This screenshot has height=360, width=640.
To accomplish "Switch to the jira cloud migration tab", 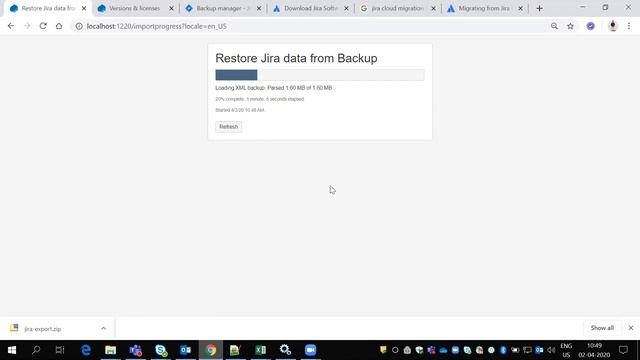I will pos(397,8).
